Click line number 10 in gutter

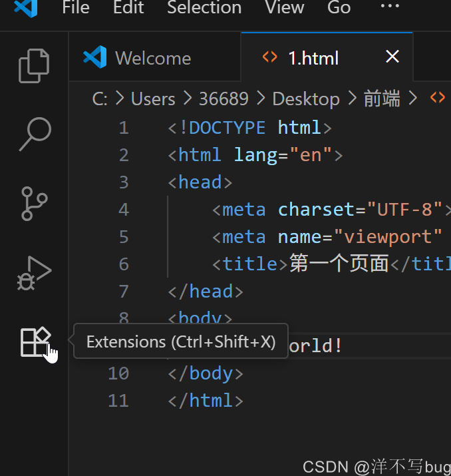click(118, 373)
